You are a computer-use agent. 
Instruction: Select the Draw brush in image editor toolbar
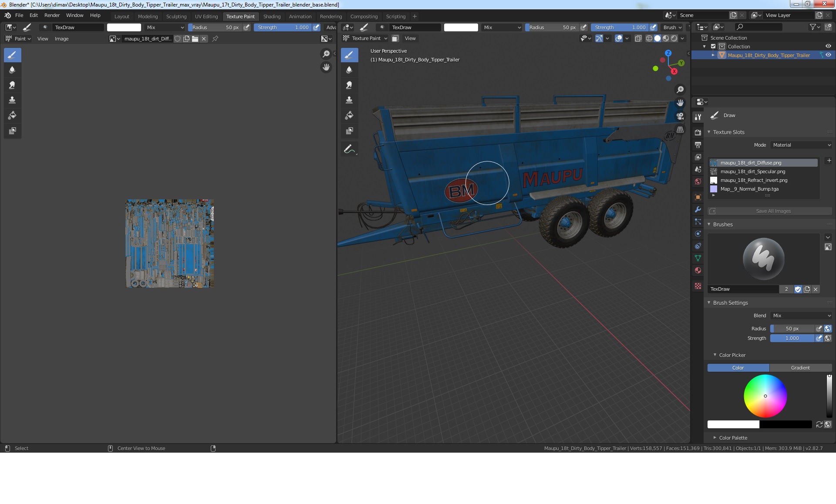(x=12, y=55)
